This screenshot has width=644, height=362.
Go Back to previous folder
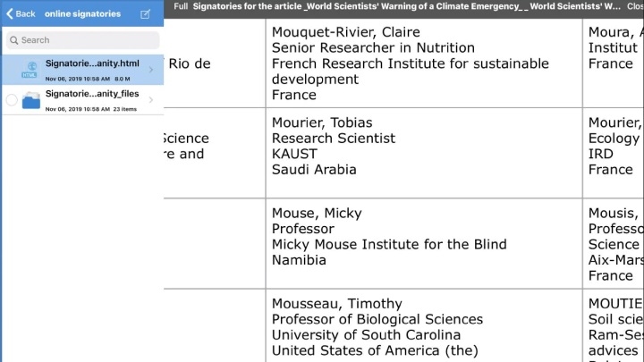(x=21, y=13)
